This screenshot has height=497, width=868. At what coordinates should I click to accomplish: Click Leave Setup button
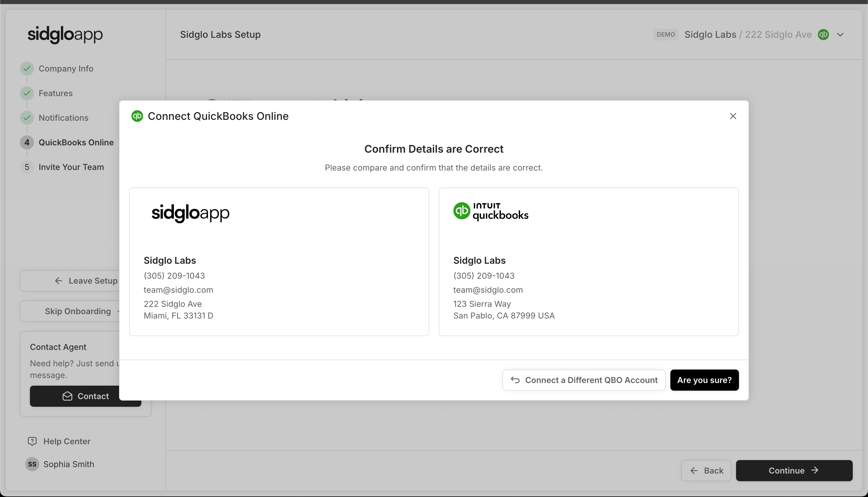[x=86, y=280]
